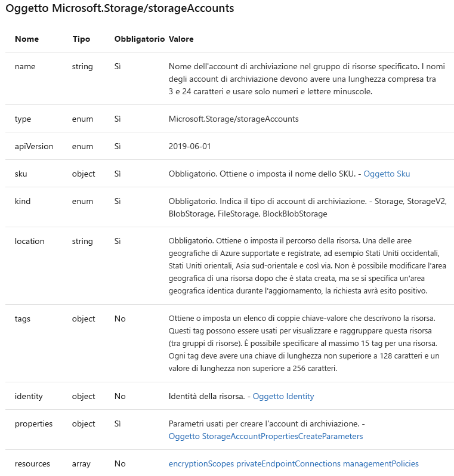The height and width of the screenshot is (476, 454).
Task: Click the Nome column header
Action: (x=27, y=39)
